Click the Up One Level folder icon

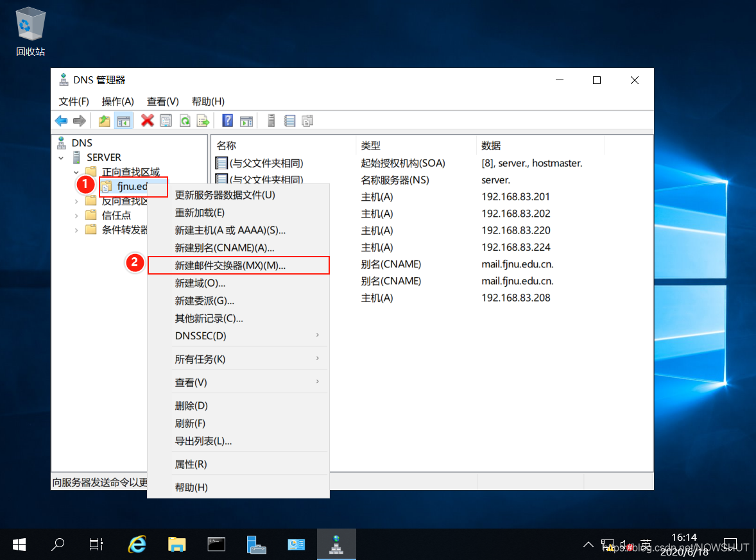click(x=104, y=121)
